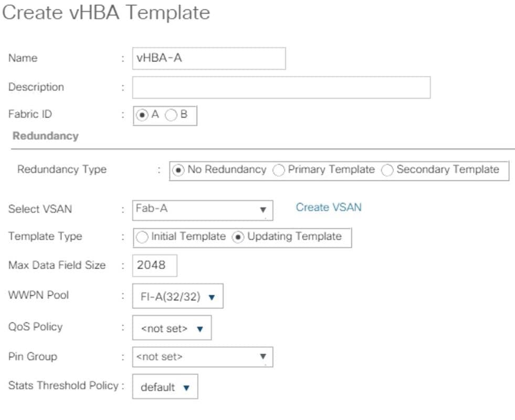Open the WWPN Pool FI-A(32/32) dropdown
This screenshot has height=420, width=515.
[177, 296]
